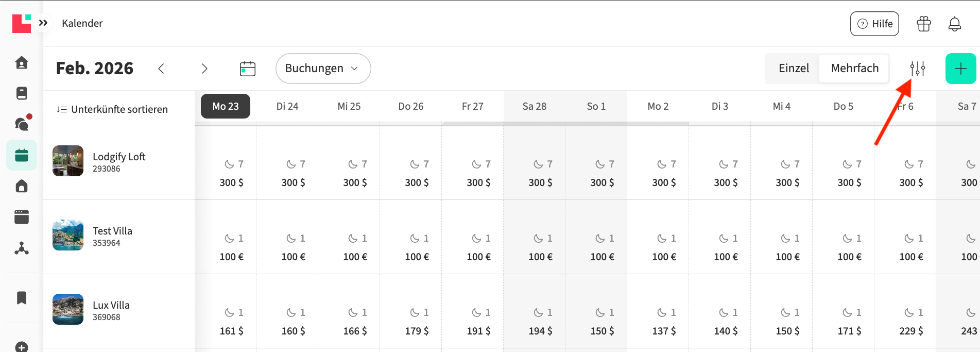The image size is (980, 352).
Task: Open the date picker calendar icon
Action: [x=248, y=69]
